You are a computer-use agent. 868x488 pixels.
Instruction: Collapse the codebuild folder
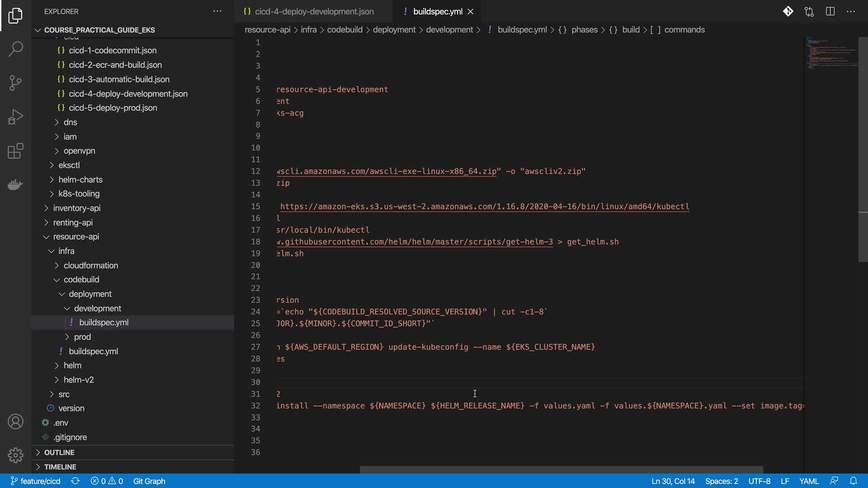81,279
